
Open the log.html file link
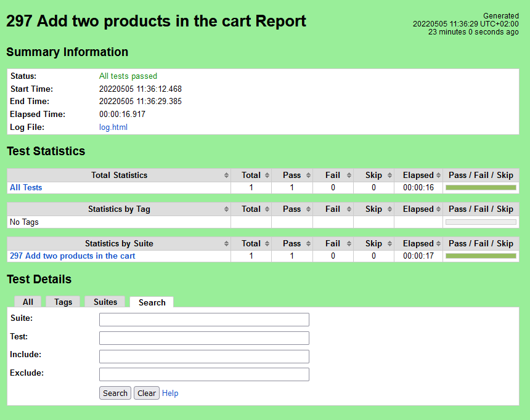coord(113,127)
